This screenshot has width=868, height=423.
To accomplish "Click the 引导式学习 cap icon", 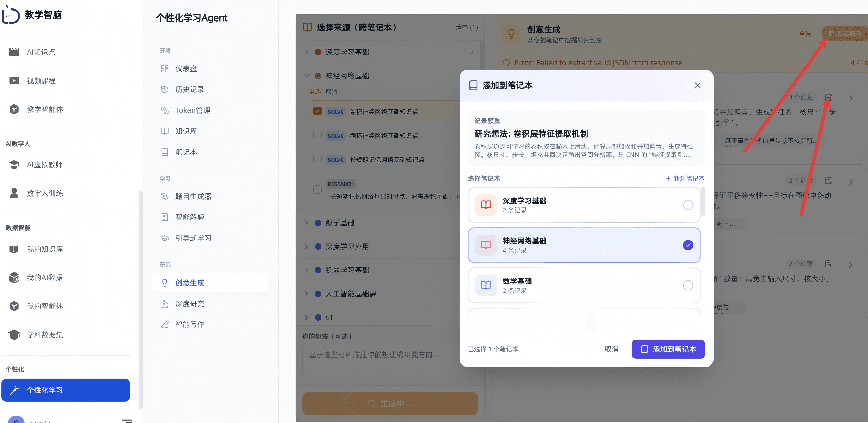I will click(x=164, y=238).
